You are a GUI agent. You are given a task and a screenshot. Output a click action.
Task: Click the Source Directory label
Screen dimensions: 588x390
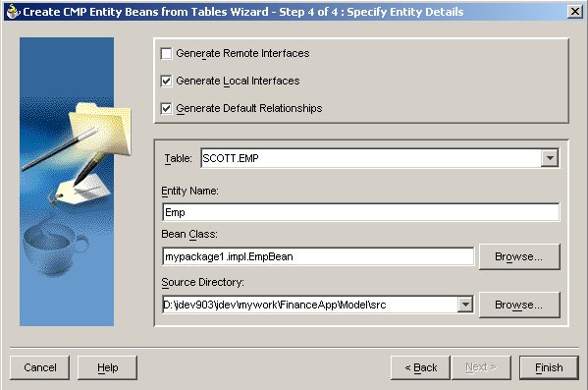pyautogui.click(x=202, y=282)
